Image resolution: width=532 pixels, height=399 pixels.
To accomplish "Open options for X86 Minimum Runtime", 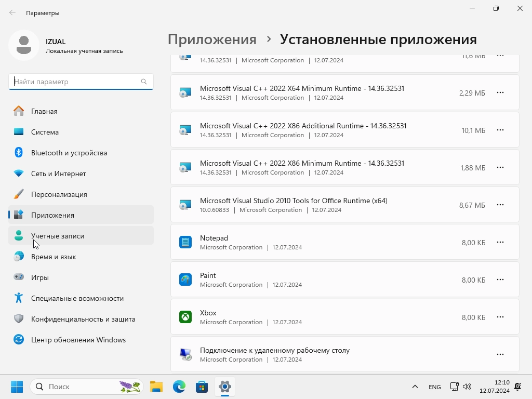I will click(500, 167).
